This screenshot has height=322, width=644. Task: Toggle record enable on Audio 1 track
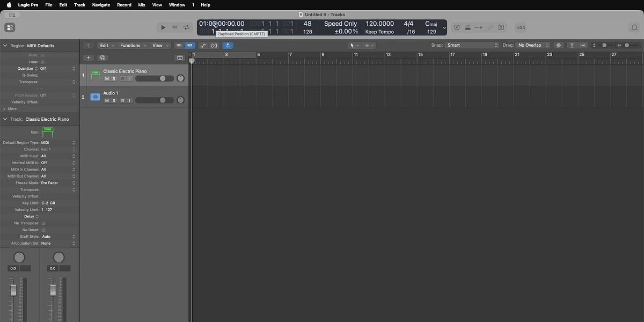(x=122, y=100)
